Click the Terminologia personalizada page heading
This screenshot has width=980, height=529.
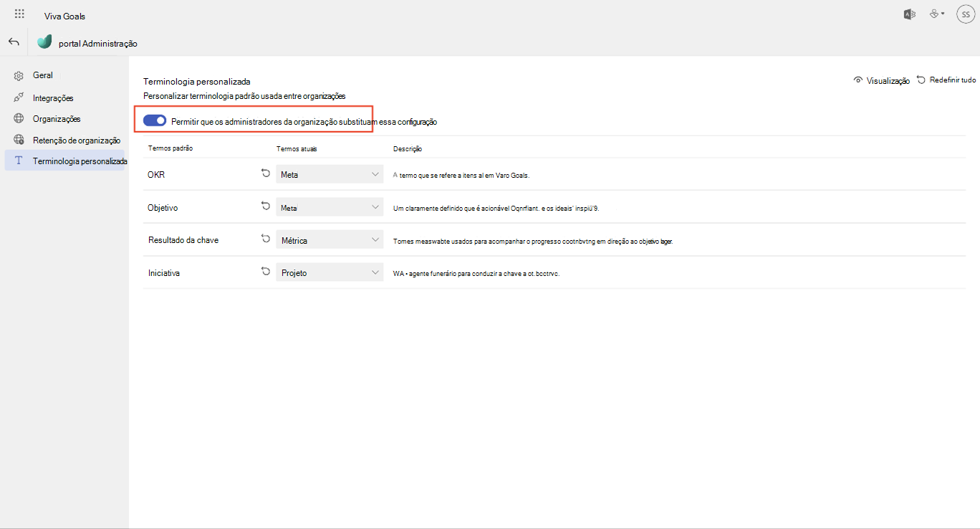197,82
